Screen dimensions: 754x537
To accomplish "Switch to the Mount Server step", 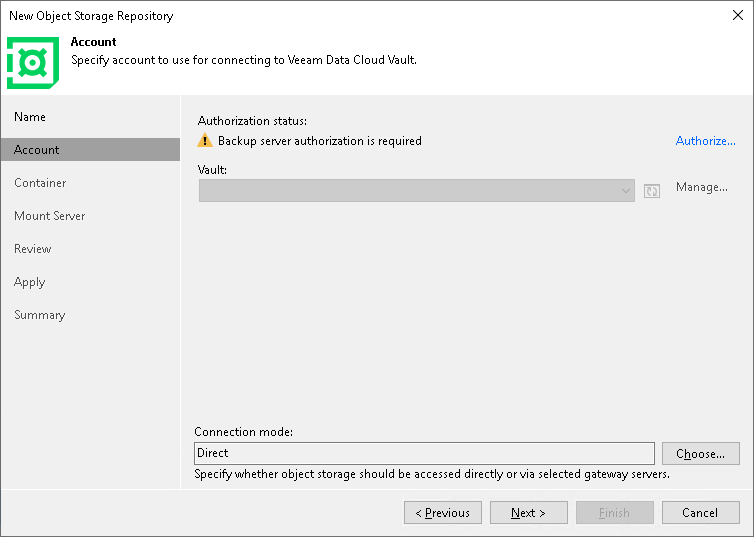I will pyautogui.click(x=49, y=216).
